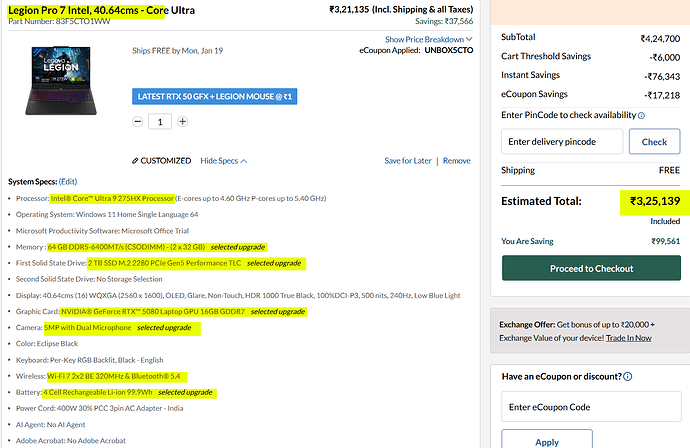Screen dimensions: 690x448
Task: Collapse specs using Hide Specs
Action: [223, 161]
